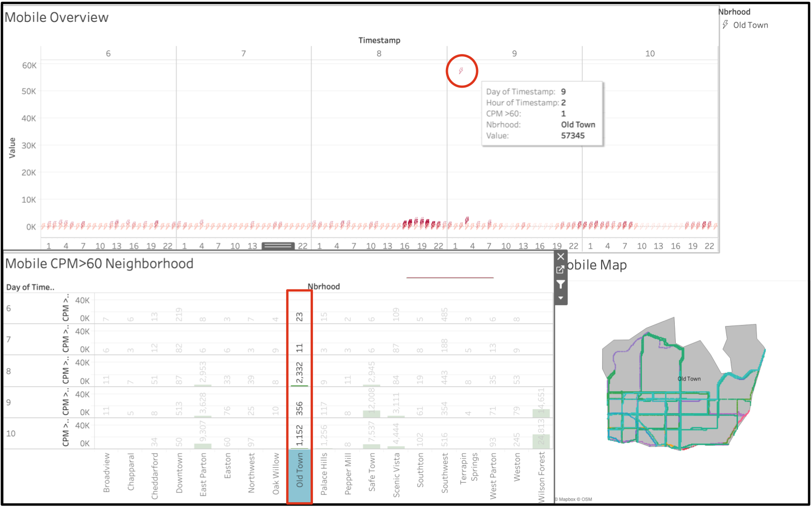Click the Old Town 356 bar value
This screenshot has width=812, height=507.
coord(299,408)
